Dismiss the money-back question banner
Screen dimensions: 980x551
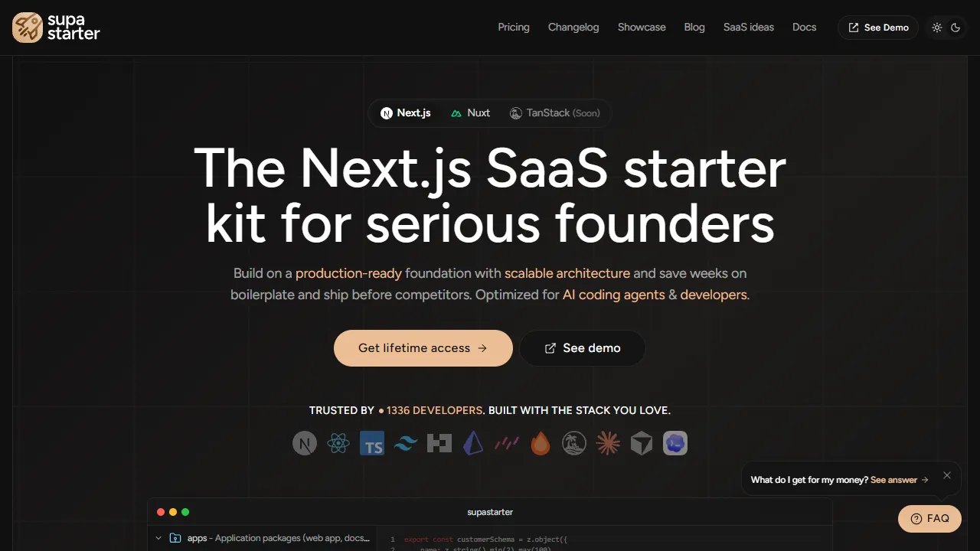click(947, 475)
